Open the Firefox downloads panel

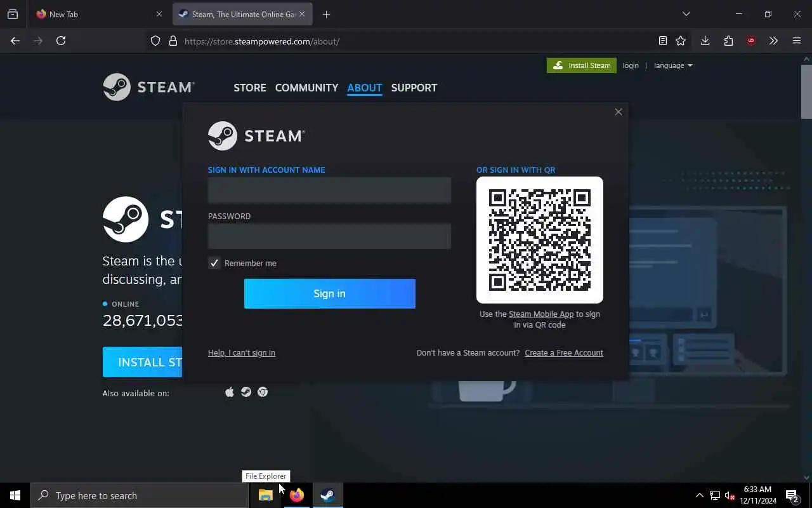click(705, 41)
